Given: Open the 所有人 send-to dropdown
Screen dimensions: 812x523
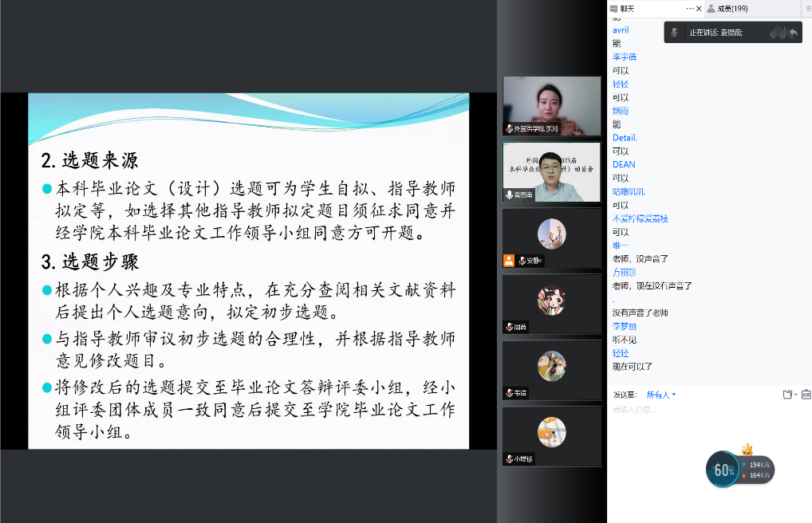Looking at the screenshot, I should tap(660, 395).
